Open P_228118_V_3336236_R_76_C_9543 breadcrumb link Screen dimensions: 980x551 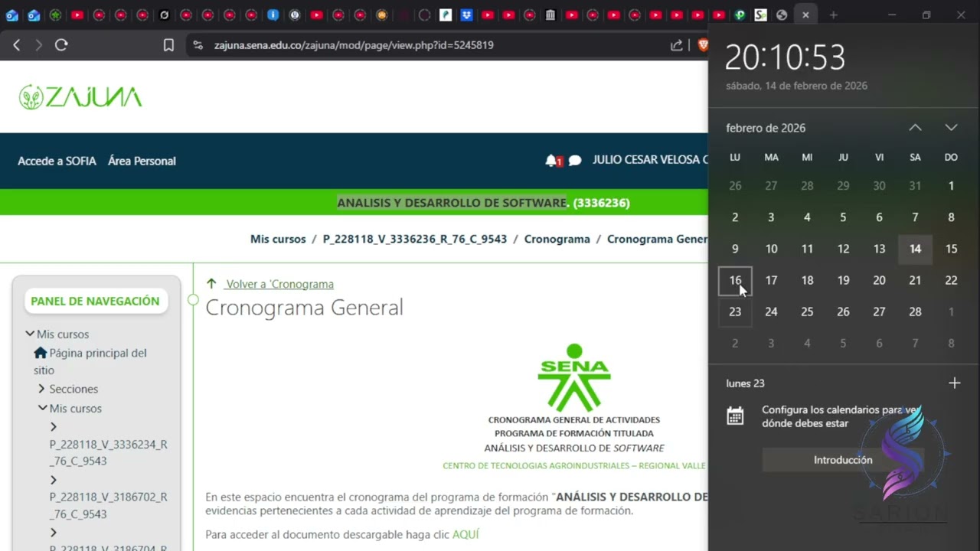coord(415,239)
